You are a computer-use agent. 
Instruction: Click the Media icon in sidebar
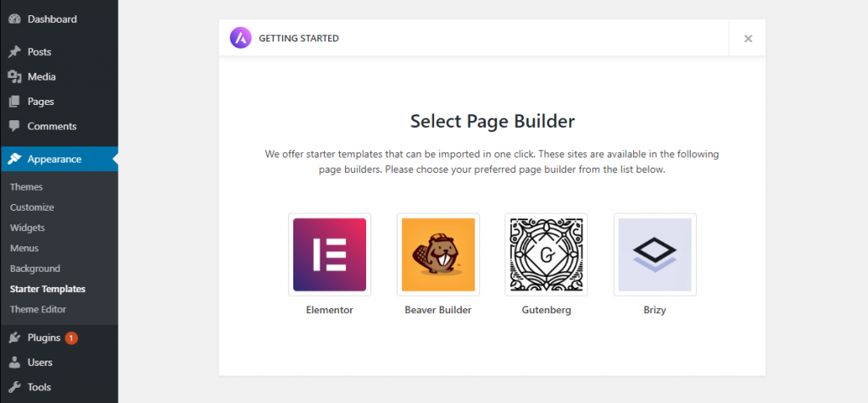tap(14, 77)
